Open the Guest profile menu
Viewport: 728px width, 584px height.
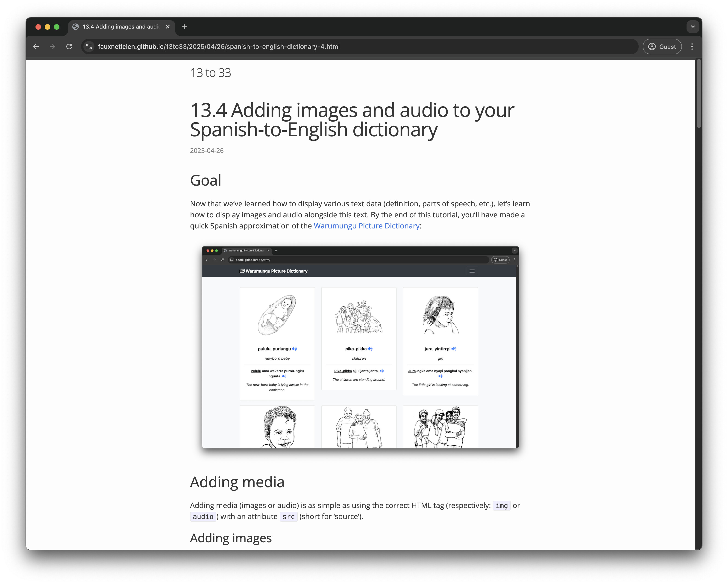(662, 47)
